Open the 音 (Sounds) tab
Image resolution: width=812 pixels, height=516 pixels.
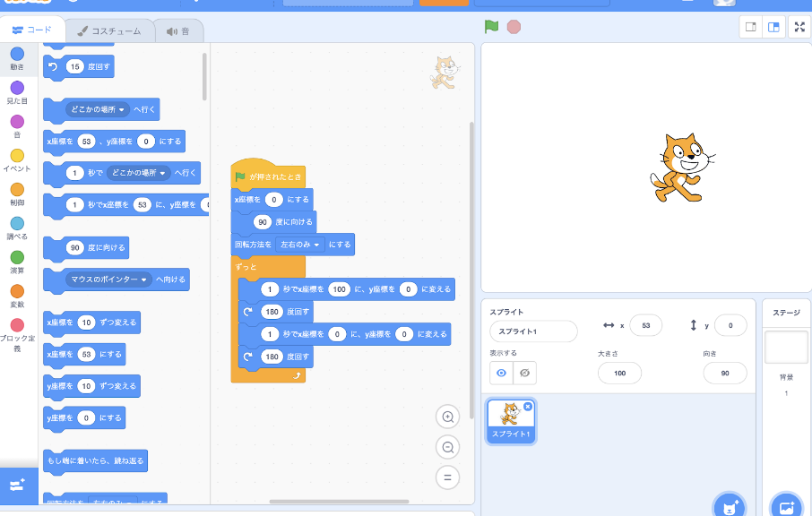178,31
